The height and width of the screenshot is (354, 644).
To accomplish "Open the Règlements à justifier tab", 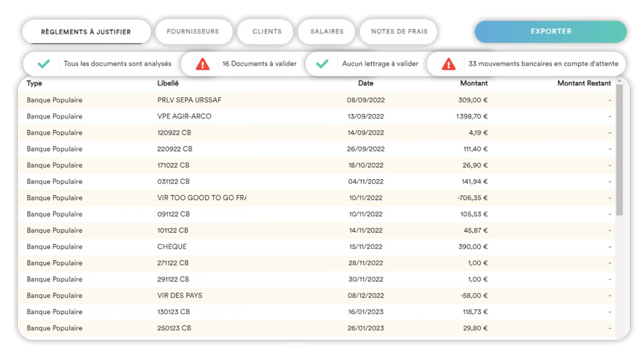I will (x=86, y=32).
